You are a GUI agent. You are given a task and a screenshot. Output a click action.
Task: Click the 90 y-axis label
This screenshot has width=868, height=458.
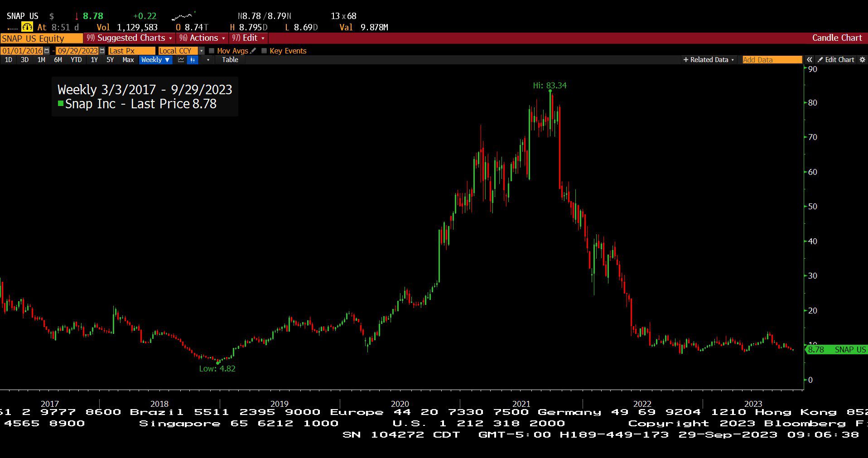[813, 69]
